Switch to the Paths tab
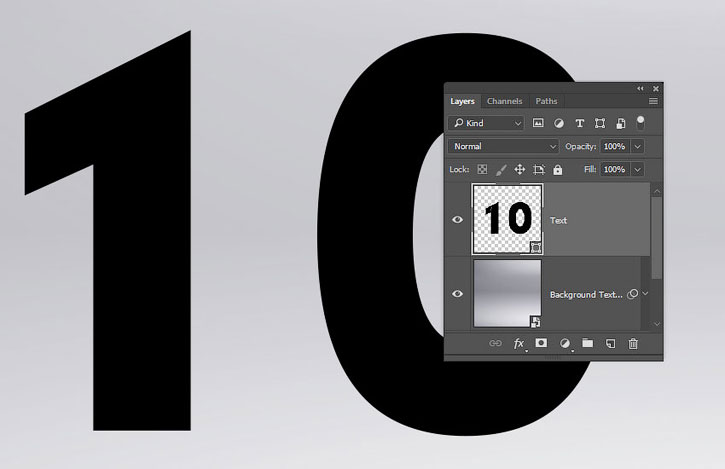The height and width of the screenshot is (469, 725). (546, 101)
